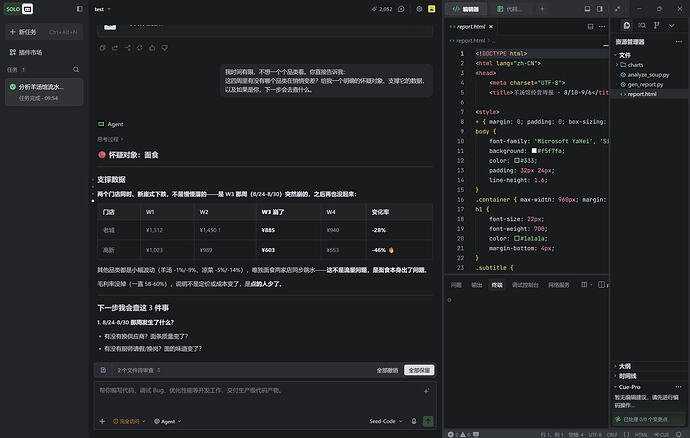Click 全部保留 to keep all changes
690x438 pixels.
[419, 370]
